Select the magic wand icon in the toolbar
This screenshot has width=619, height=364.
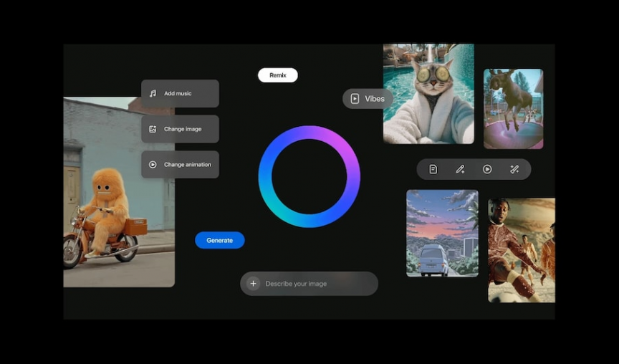514,169
